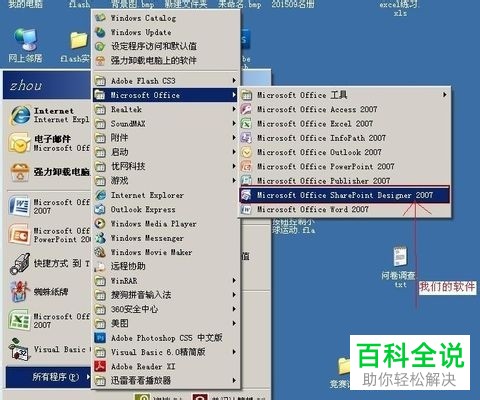This screenshot has height=400, width=480.
Task: Click the Adobe Reader XI icon
Action: pos(100,366)
